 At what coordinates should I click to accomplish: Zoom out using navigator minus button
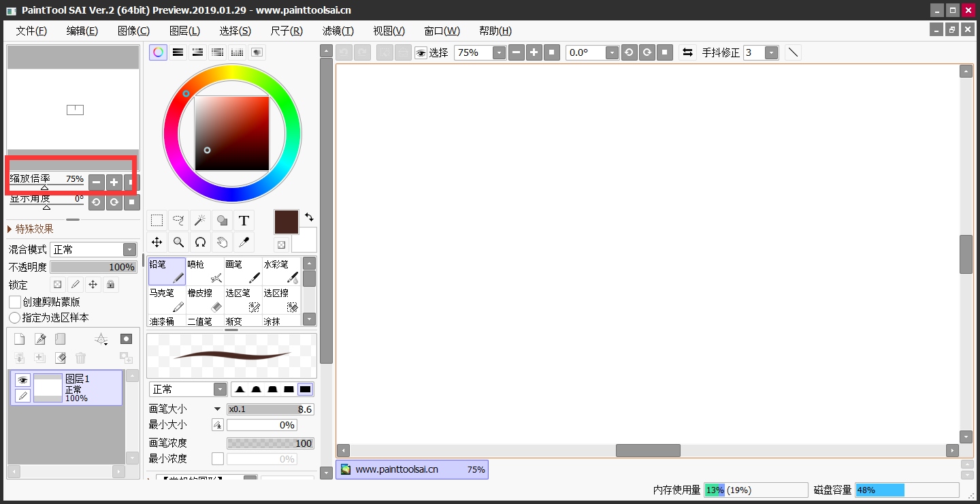tap(97, 182)
